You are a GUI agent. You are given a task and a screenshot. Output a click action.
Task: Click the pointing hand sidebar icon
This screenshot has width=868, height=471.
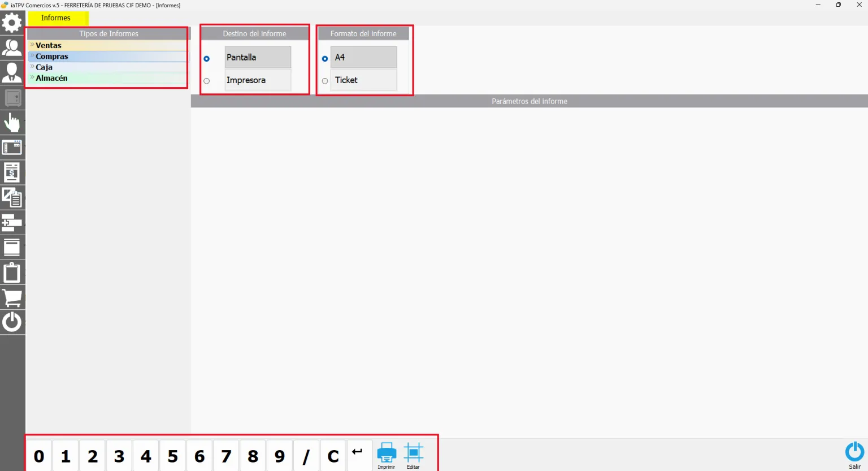point(12,122)
